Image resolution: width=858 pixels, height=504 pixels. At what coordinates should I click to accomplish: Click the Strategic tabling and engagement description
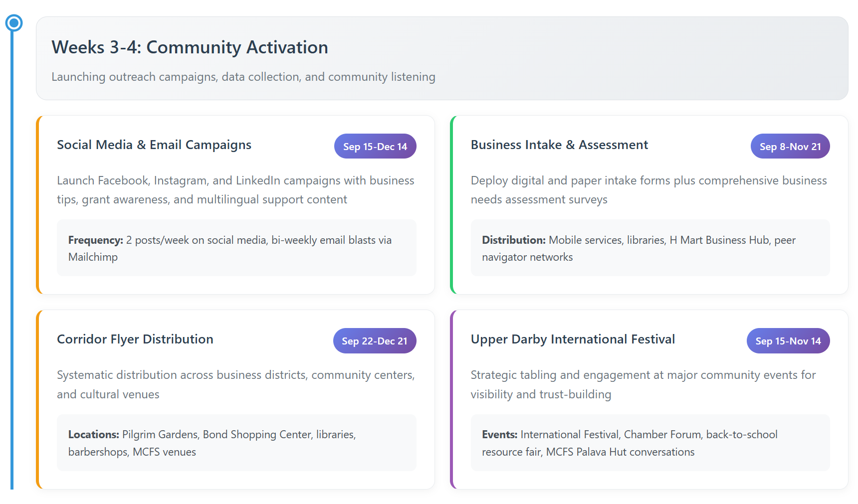(x=643, y=384)
